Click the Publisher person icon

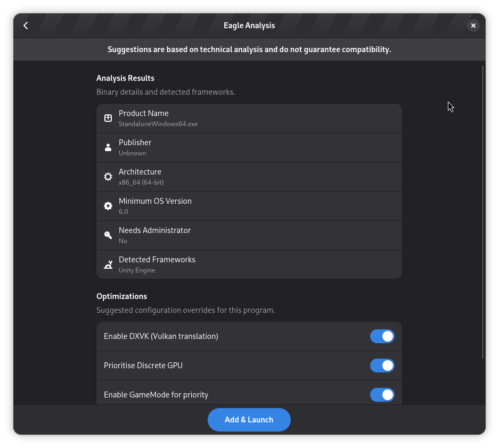point(108,147)
